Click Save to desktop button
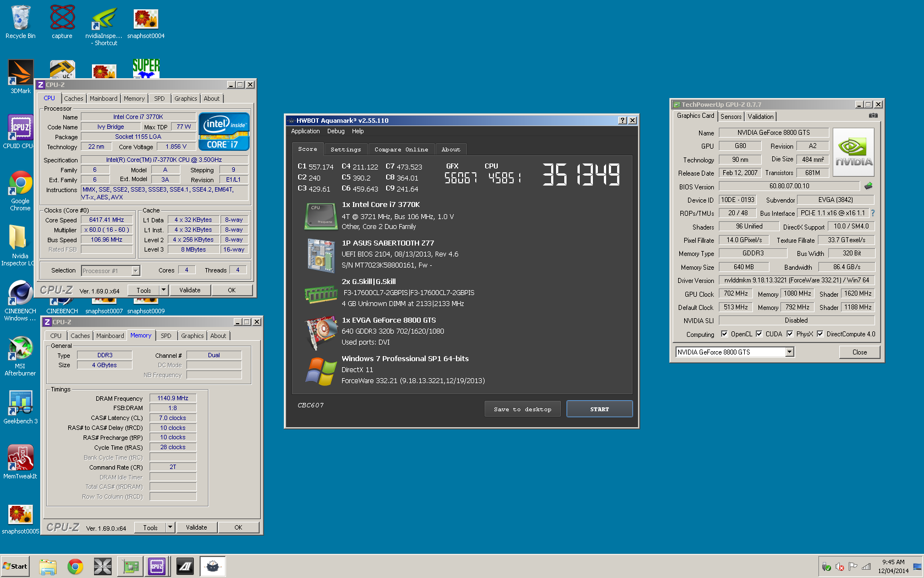The height and width of the screenshot is (578, 924). (x=522, y=409)
